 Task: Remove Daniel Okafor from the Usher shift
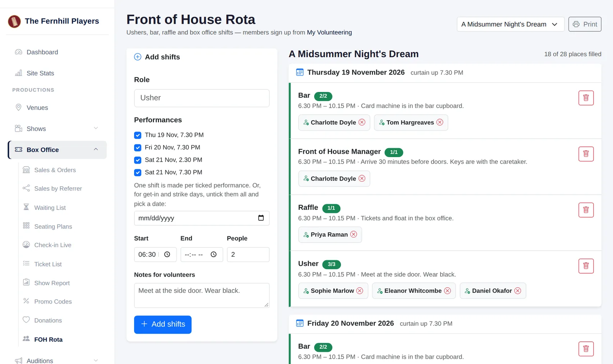coord(518,290)
